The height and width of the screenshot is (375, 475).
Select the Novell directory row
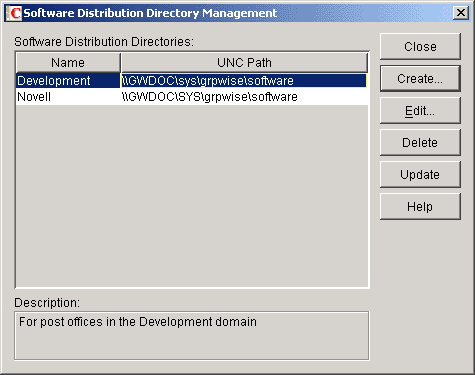tap(192, 97)
